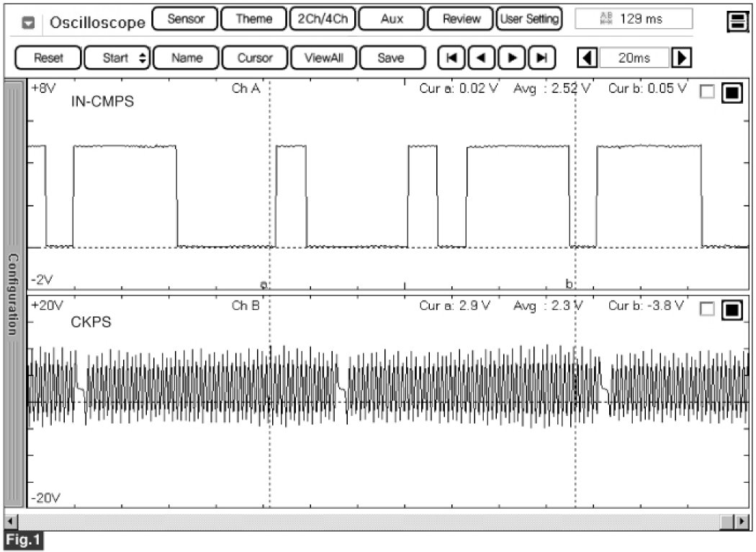This screenshot has height=552, width=756.
Task: Toggle the filled square on Ch A
Action: (x=732, y=92)
